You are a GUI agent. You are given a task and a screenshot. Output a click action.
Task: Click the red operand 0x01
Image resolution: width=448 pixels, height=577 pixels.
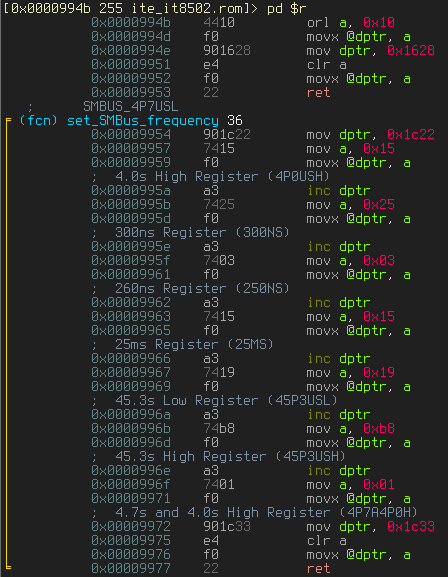tap(379, 484)
